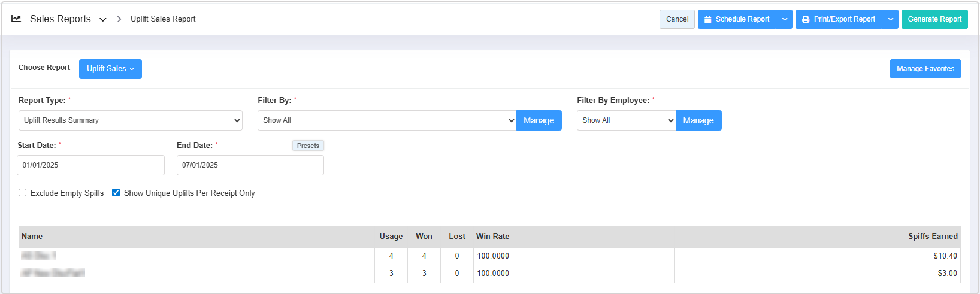Click the printer icon on Print/Export Report
This screenshot has height=294, width=980.
coord(806,19)
